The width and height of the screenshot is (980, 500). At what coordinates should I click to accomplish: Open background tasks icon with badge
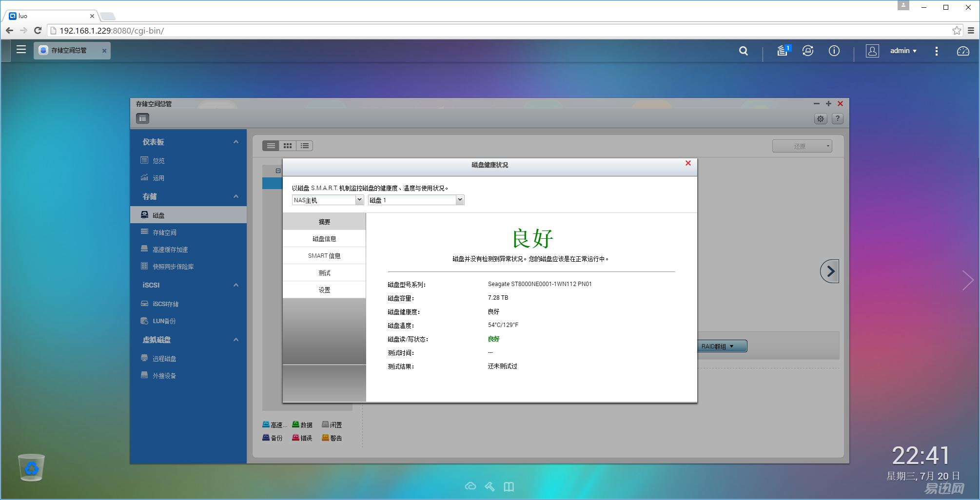pyautogui.click(x=783, y=51)
